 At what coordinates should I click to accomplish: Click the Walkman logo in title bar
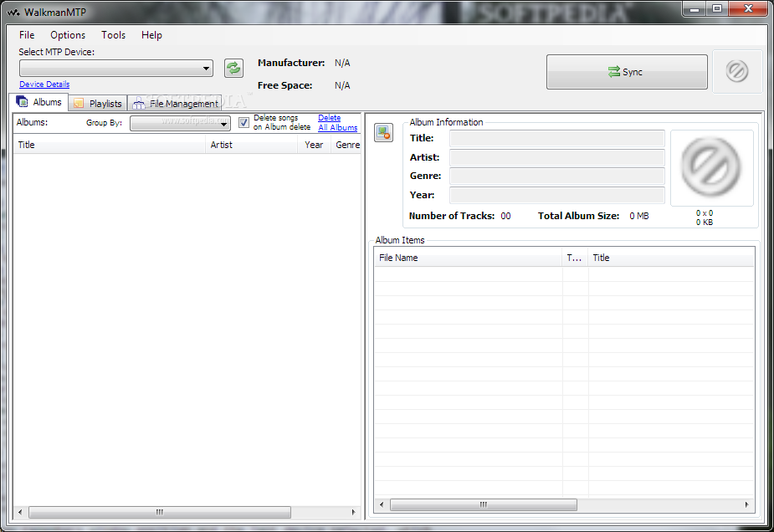pos(13,12)
